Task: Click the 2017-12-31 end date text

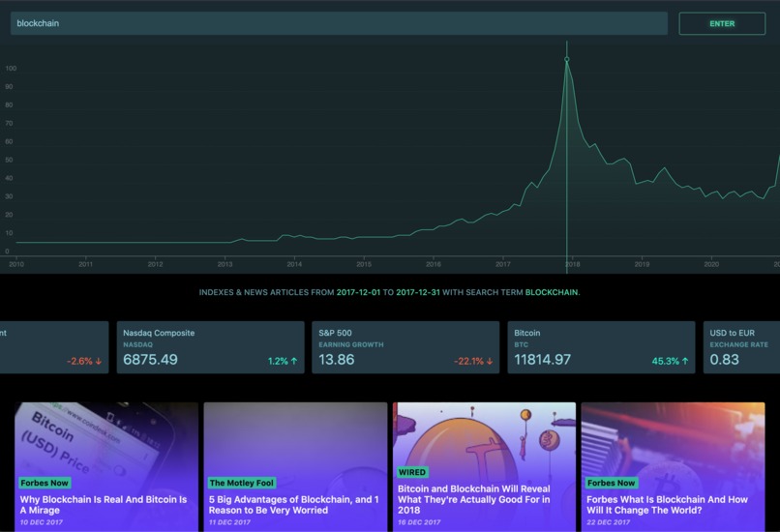Action: click(x=418, y=292)
